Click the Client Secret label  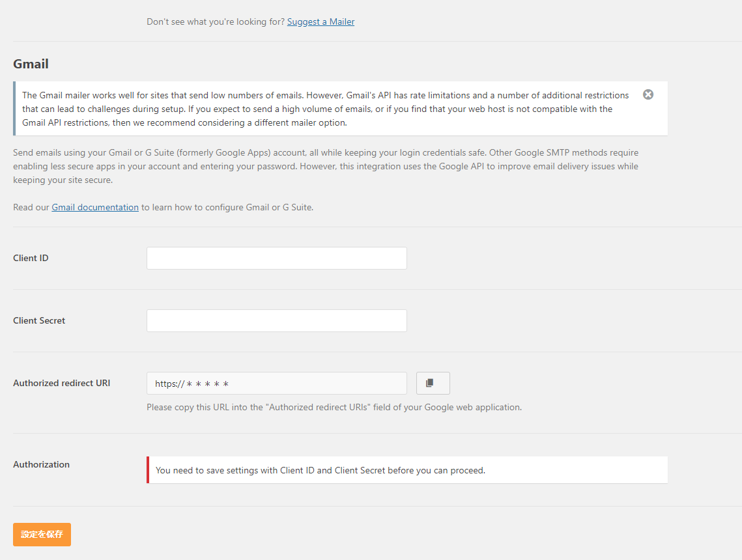[39, 320]
